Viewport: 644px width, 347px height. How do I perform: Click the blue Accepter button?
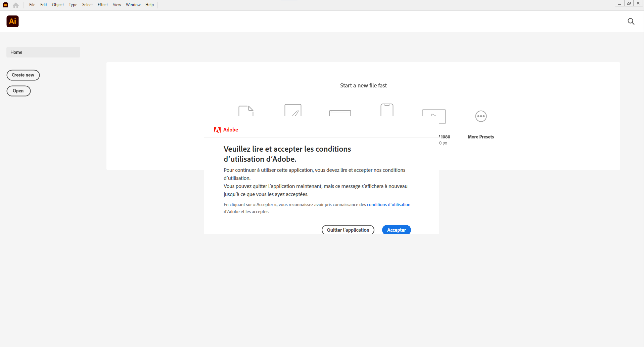point(396,230)
